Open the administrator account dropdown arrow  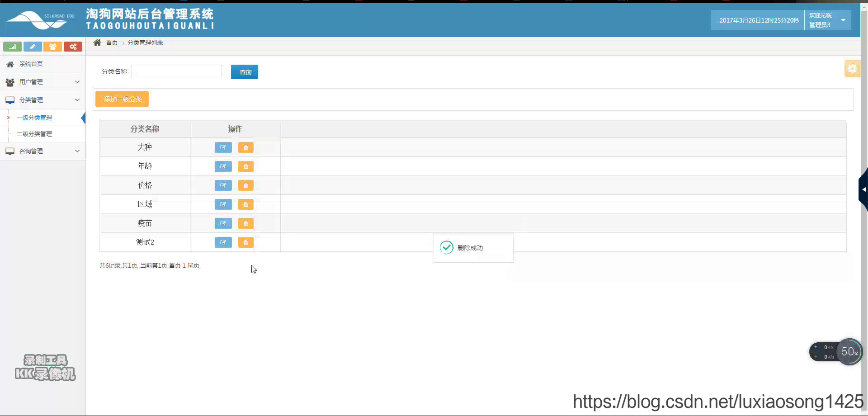(843, 20)
